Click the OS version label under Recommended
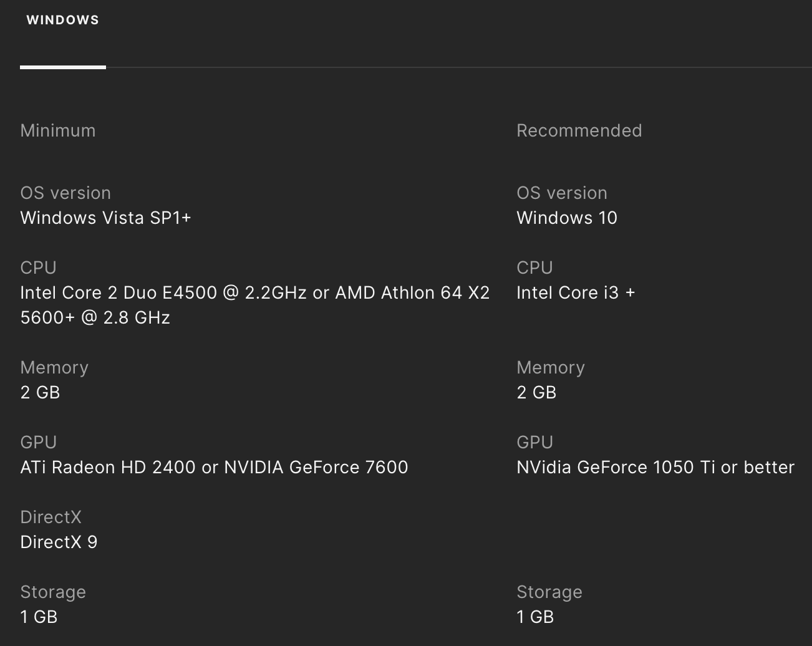Screen dimensions: 812x646 coord(561,193)
